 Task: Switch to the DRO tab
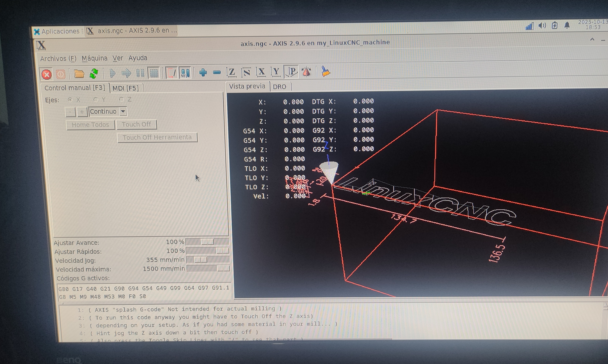280,87
